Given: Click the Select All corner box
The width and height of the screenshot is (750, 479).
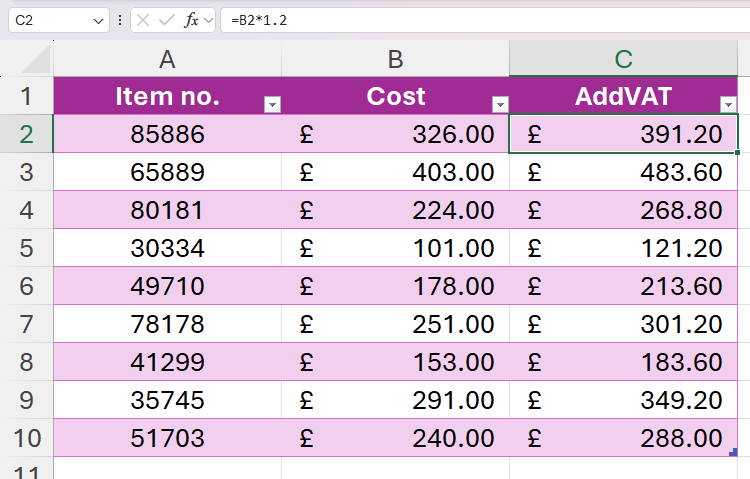Looking at the screenshot, I should pyautogui.click(x=26, y=60).
